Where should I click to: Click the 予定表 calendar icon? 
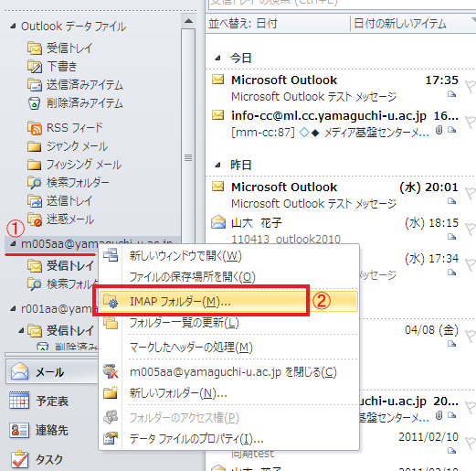coord(19,401)
